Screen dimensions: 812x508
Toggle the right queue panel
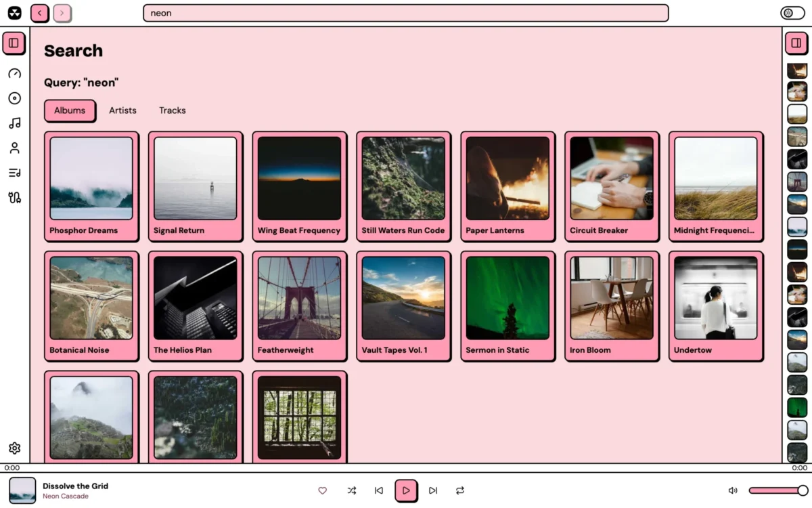(796, 43)
